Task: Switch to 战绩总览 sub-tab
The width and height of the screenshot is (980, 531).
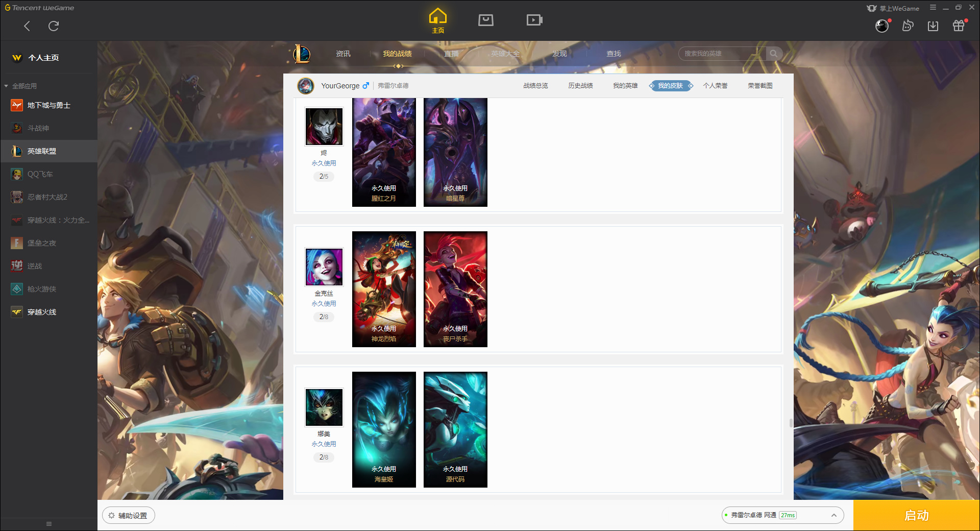Action: coord(535,86)
